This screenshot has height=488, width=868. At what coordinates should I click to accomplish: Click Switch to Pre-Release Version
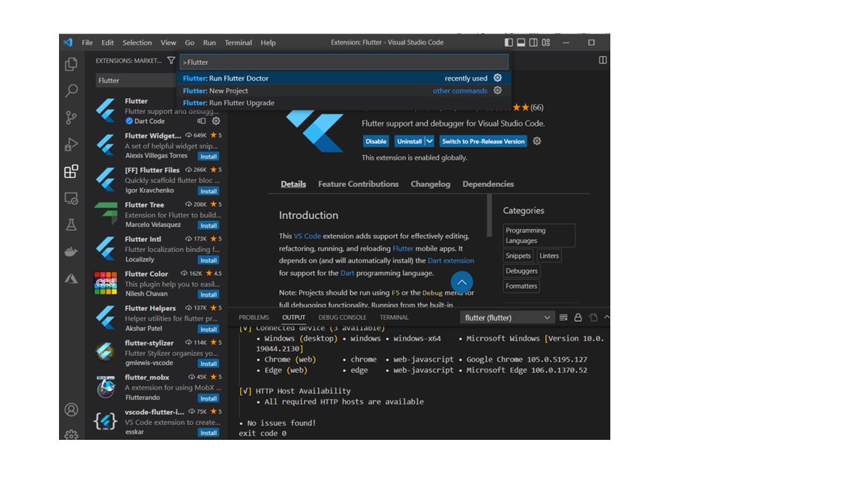pyautogui.click(x=484, y=141)
